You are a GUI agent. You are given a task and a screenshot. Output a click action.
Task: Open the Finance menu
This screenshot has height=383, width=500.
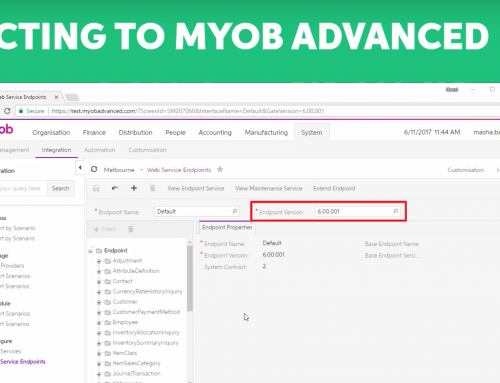point(94,133)
